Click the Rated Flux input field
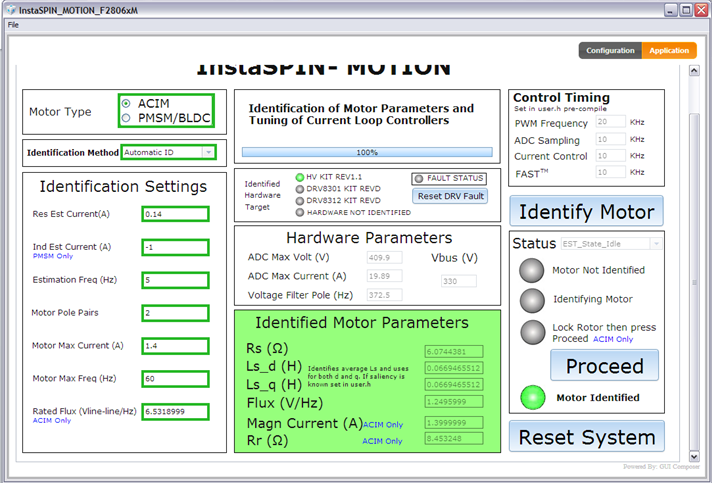Viewport: 712px width, 484px height. point(175,412)
